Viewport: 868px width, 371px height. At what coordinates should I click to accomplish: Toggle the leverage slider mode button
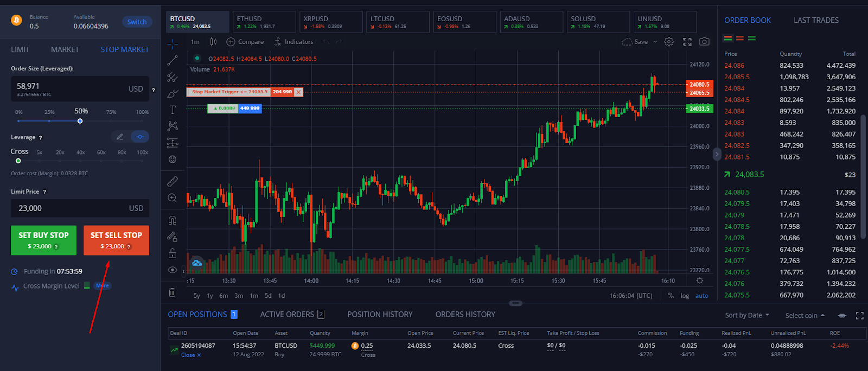pyautogui.click(x=140, y=137)
